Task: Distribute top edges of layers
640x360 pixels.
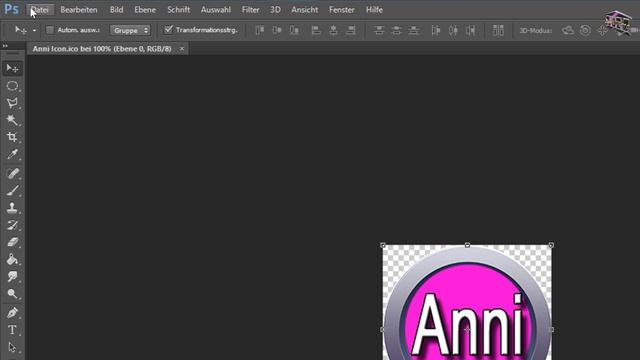Action: (x=379, y=30)
